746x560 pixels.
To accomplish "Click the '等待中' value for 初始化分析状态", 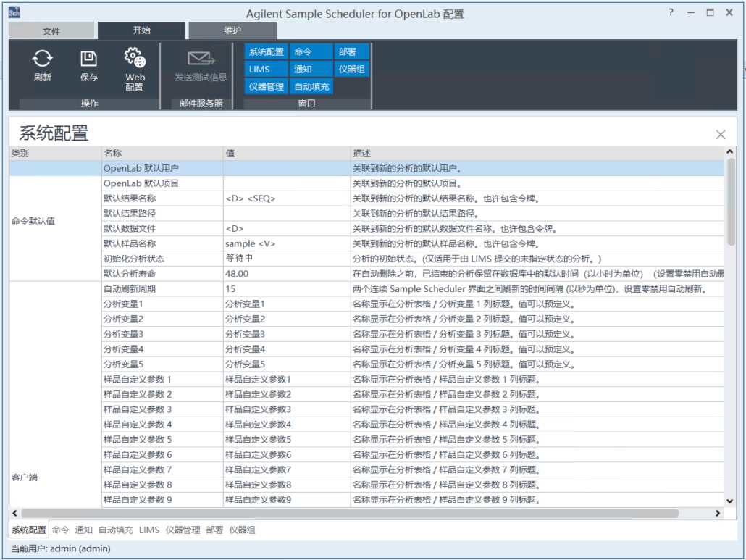I will click(x=287, y=259).
